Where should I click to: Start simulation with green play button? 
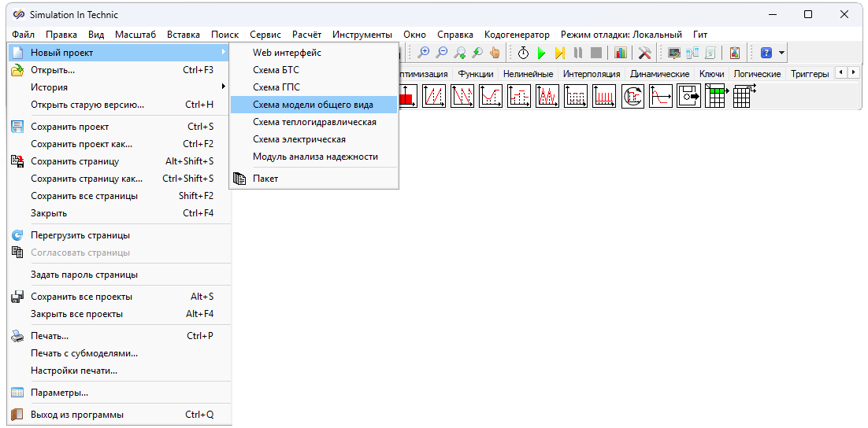coord(541,53)
